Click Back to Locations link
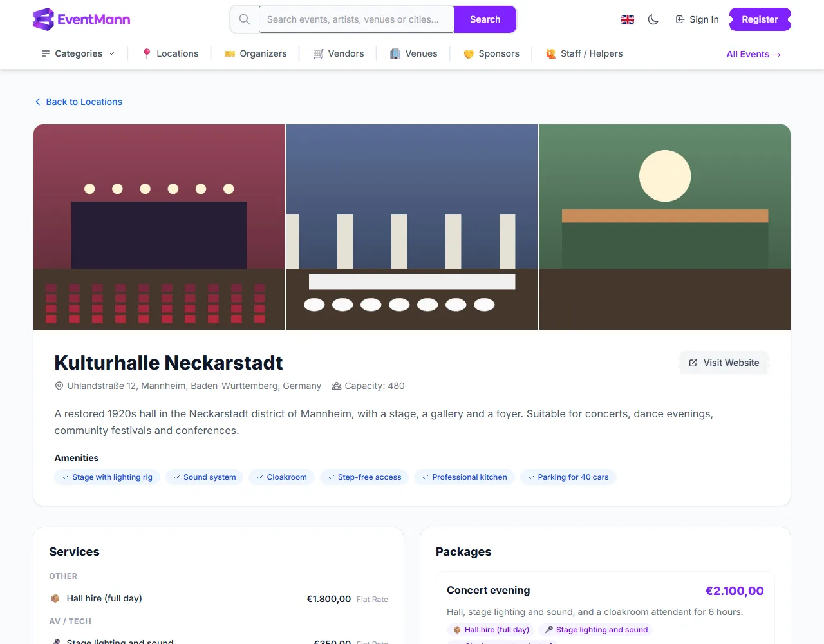 coord(79,102)
